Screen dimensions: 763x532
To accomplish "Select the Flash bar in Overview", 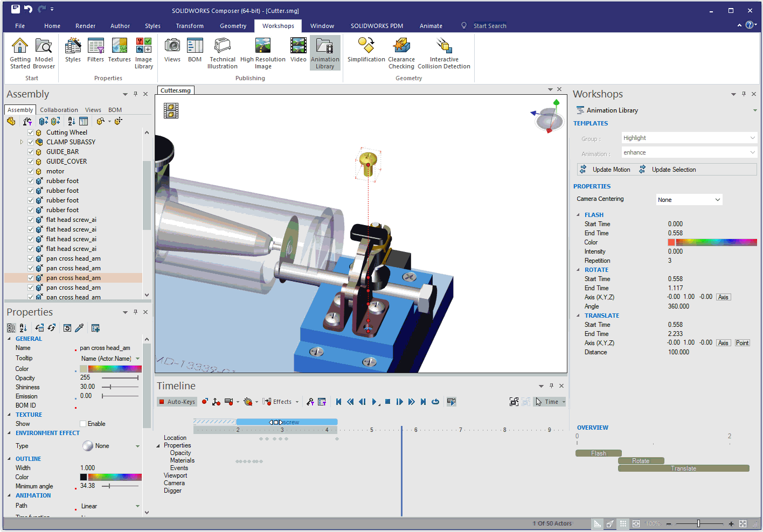I will [x=599, y=453].
